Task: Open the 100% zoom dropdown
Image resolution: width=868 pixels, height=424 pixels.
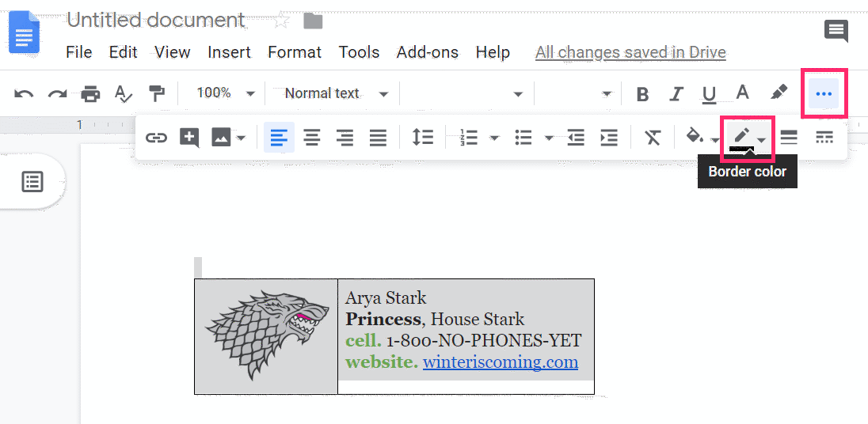Action: 225,93
